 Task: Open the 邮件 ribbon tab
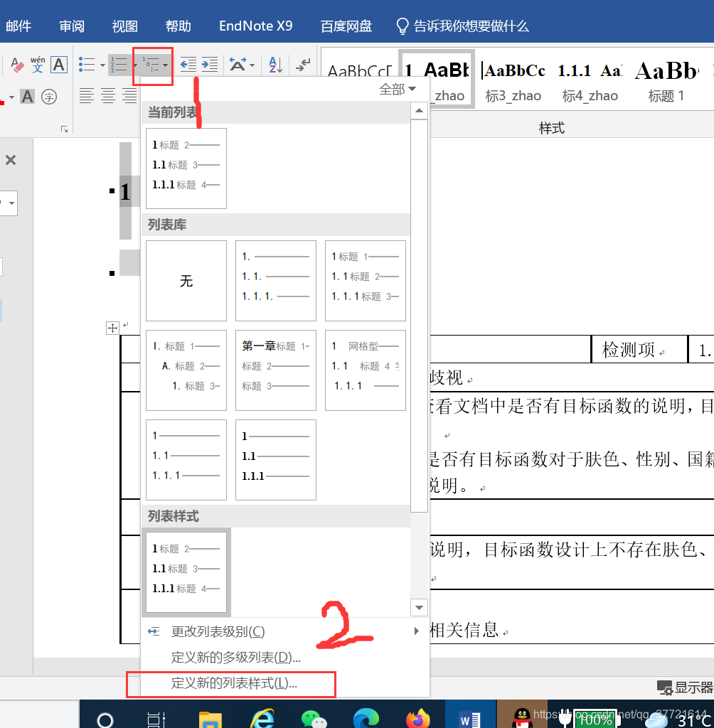pos(18,26)
